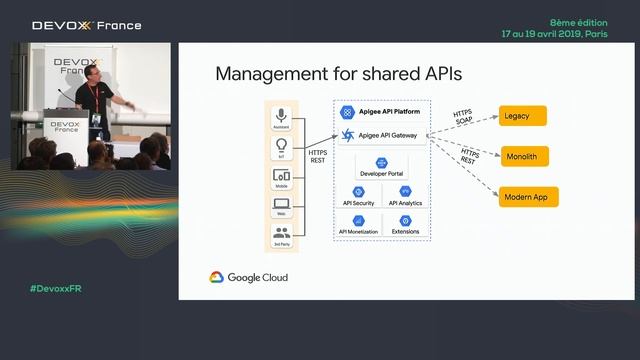Image resolution: width=640 pixels, height=360 pixels.
Task: Click the IoT lightbulb icon
Action: click(x=281, y=144)
